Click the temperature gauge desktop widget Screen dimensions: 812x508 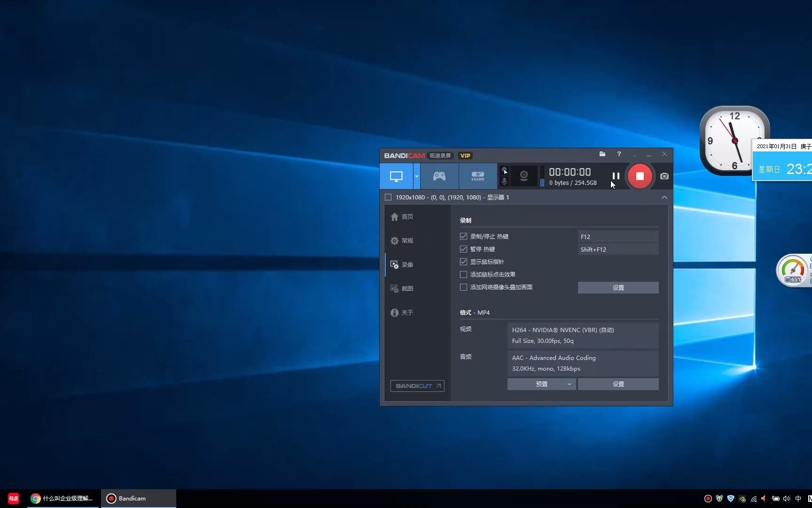coord(793,270)
